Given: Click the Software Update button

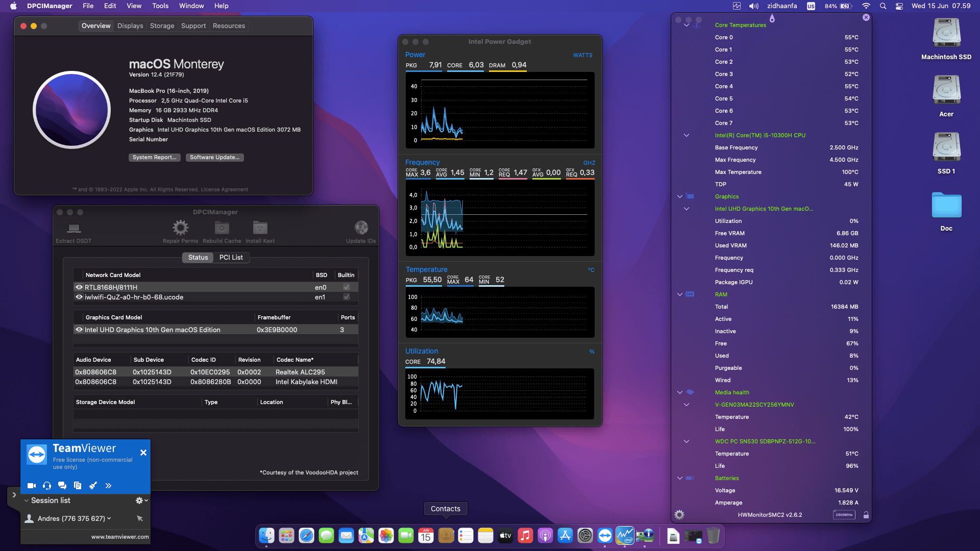Looking at the screenshot, I should (214, 158).
